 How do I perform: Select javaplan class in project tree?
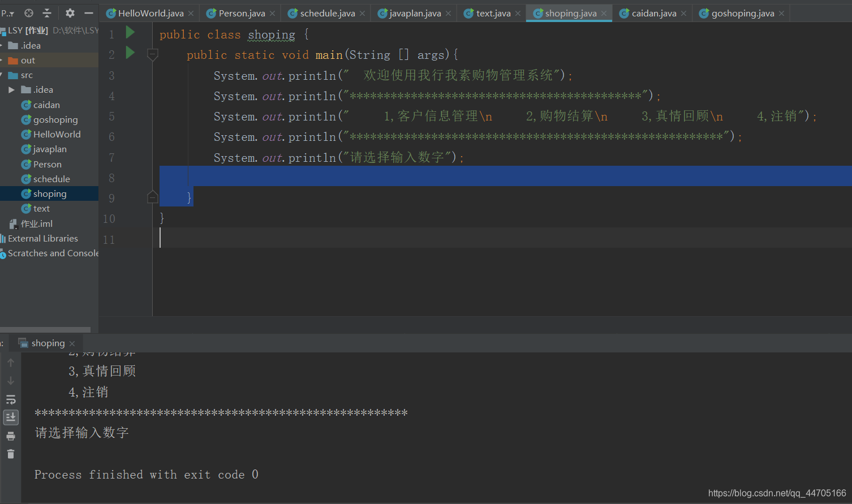[x=49, y=149]
